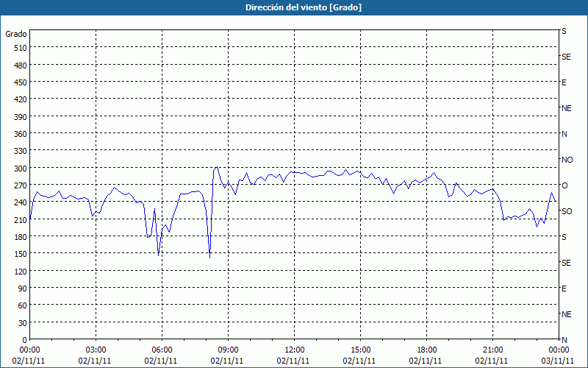The image size is (588, 368).
Task: Click the N compass label level with 0
Action: (x=564, y=340)
